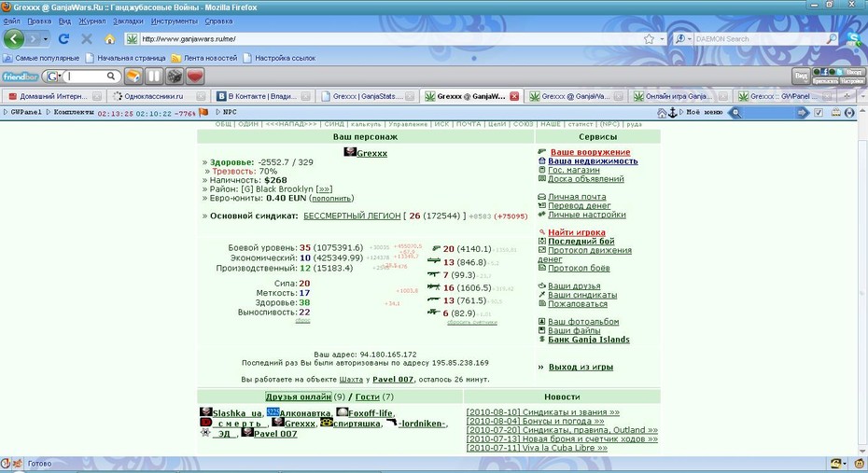The image size is (868, 473).
Task: Open friend Slashka_ua profile link
Action: click(237, 413)
